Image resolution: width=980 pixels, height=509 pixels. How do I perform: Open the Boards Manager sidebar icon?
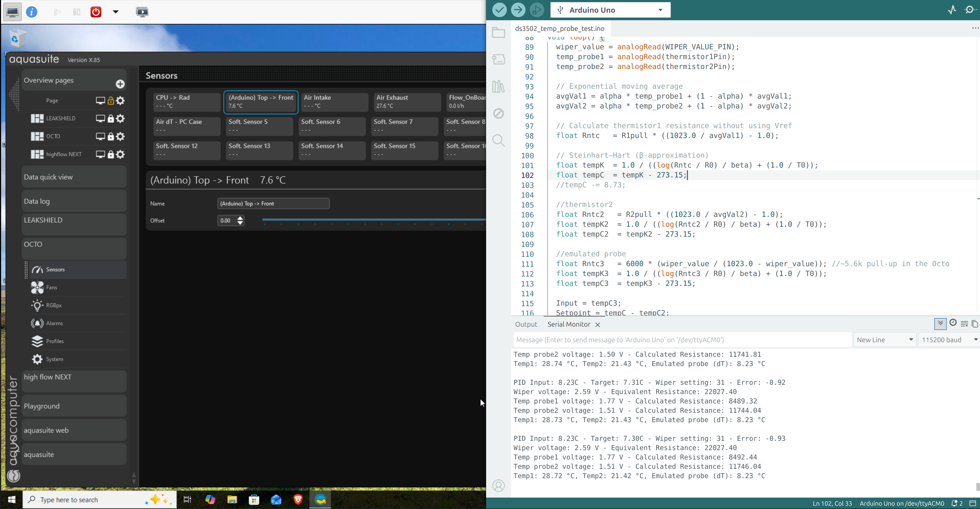coord(498,59)
